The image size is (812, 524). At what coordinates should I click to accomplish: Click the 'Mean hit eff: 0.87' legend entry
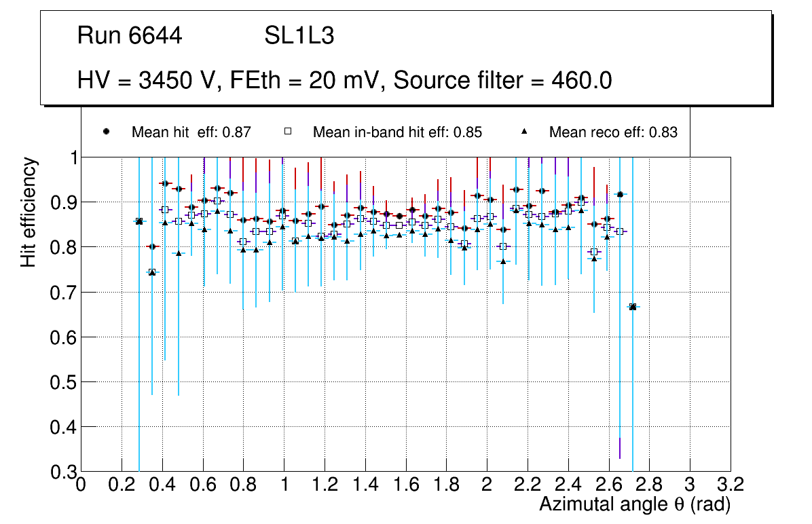191,132
